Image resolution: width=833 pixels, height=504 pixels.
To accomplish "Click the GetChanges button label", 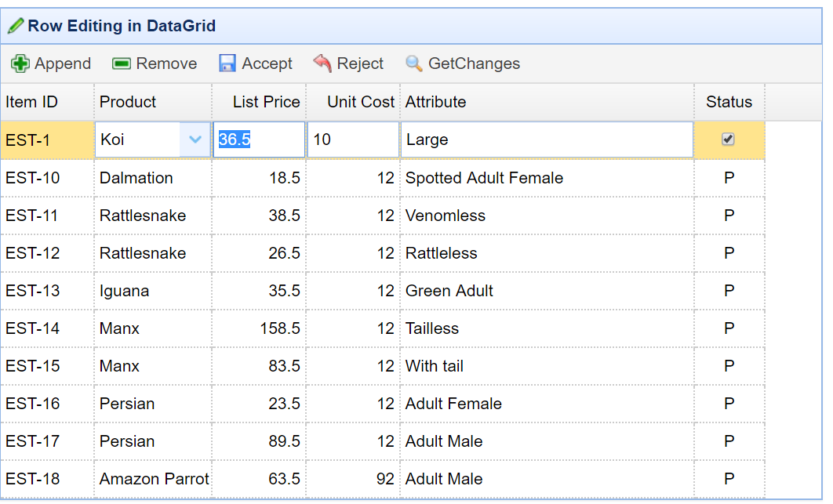I will tap(474, 63).
